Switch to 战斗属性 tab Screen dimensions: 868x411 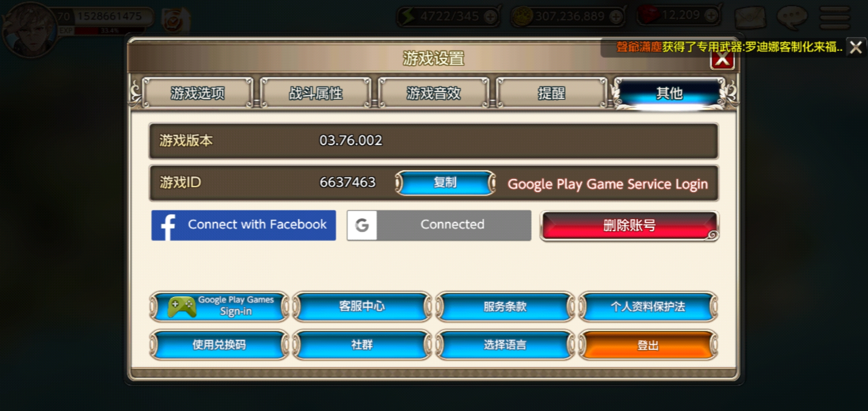(x=315, y=93)
